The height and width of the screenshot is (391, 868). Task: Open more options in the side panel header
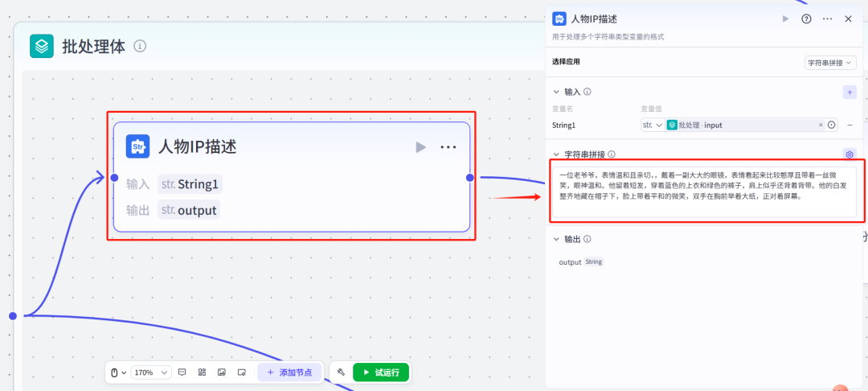pyautogui.click(x=828, y=19)
